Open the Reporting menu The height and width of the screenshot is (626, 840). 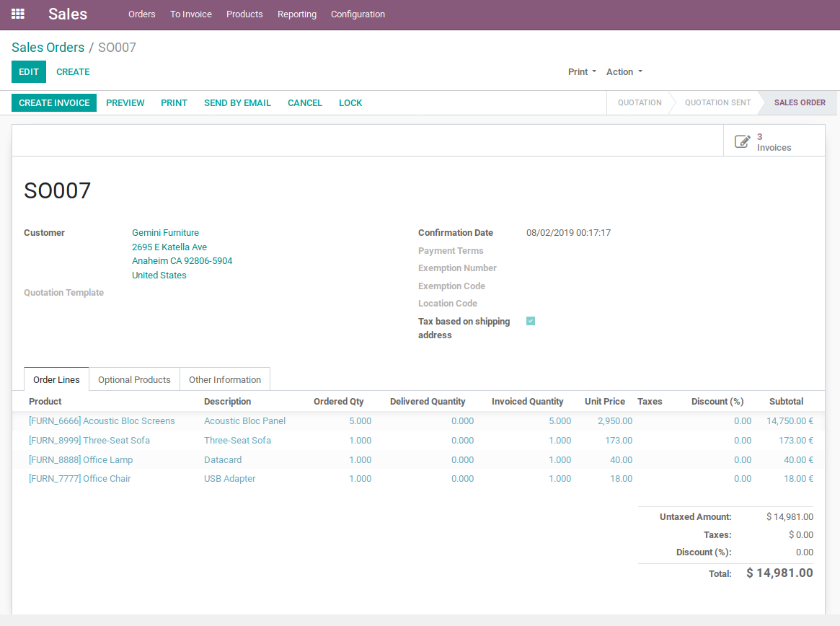point(297,14)
